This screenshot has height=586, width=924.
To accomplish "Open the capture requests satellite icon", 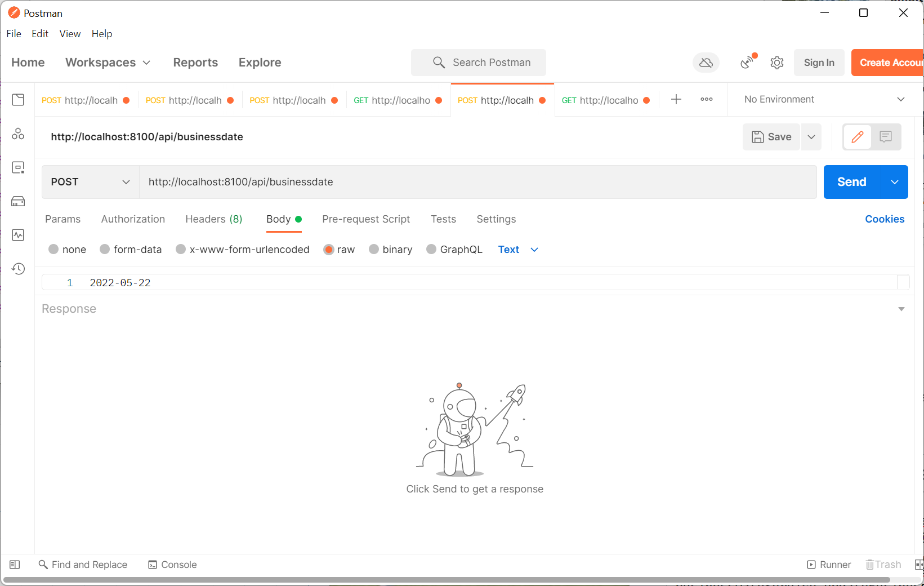I will click(748, 61).
